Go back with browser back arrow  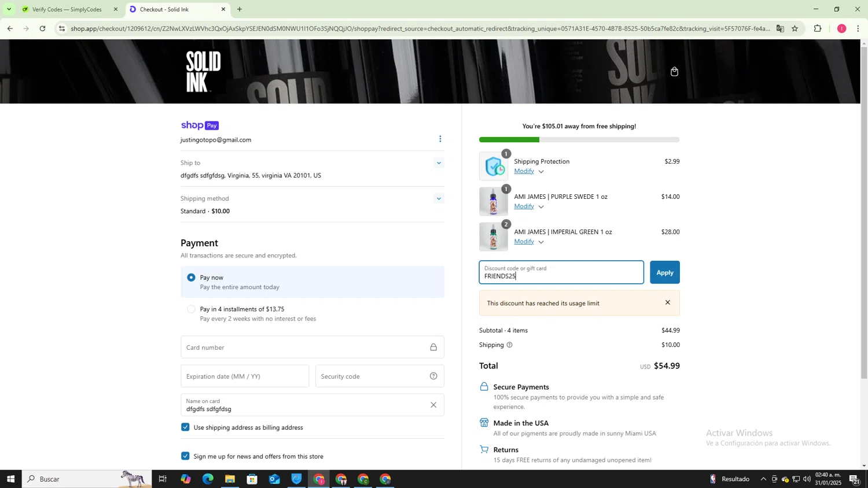(x=10, y=28)
